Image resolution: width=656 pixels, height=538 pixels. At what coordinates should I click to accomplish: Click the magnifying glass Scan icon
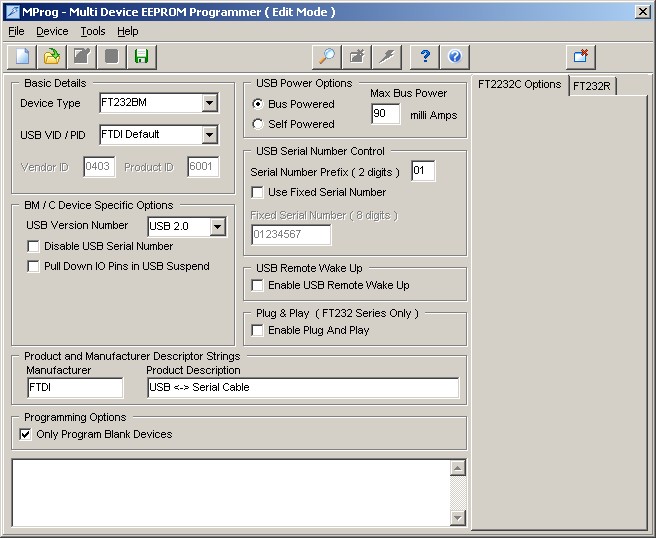pos(326,57)
